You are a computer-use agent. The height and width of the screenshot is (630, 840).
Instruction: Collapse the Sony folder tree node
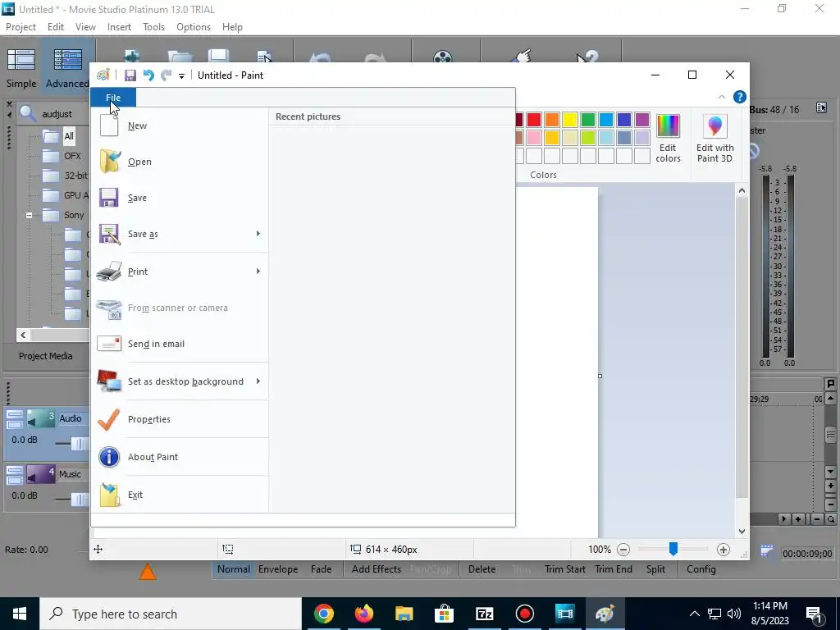click(x=29, y=216)
